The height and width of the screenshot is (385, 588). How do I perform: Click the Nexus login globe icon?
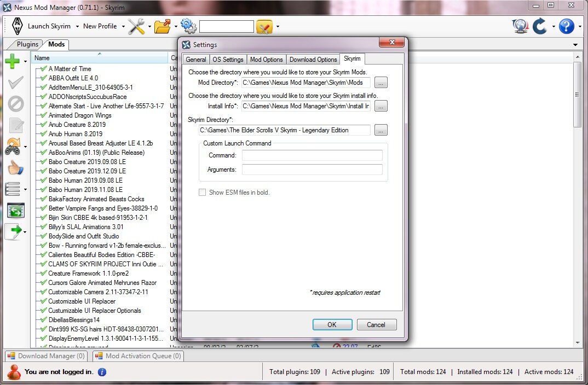[520, 26]
